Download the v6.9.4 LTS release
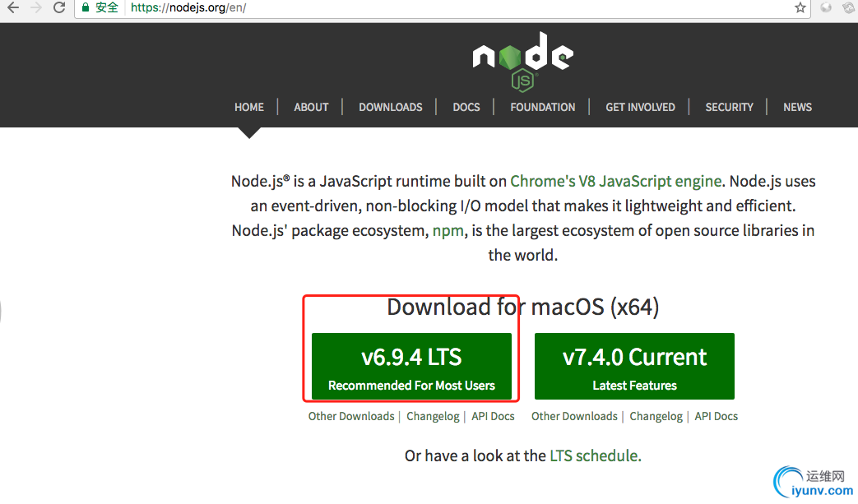 tap(411, 366)
